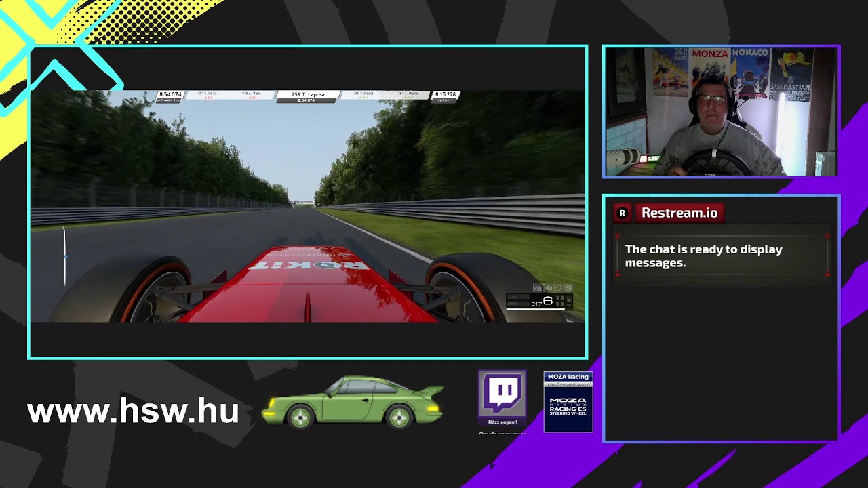Open the MOZA Racing steering wheel banner
868x488 pixels.
568,402
